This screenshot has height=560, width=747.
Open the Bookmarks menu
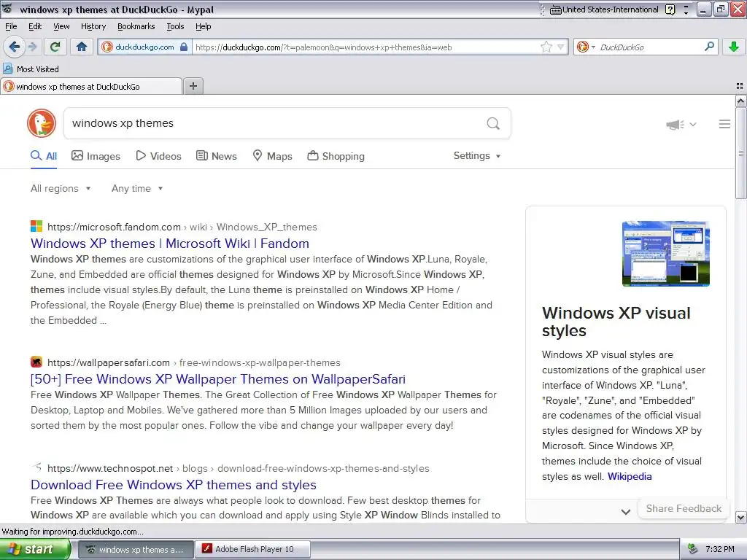(x=136, y=26)
